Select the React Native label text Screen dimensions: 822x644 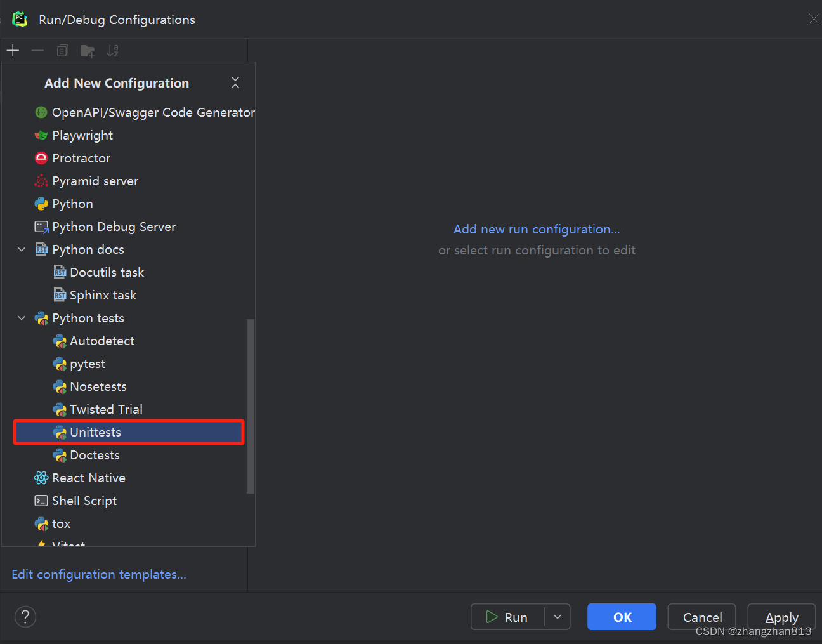pos(89,478)
